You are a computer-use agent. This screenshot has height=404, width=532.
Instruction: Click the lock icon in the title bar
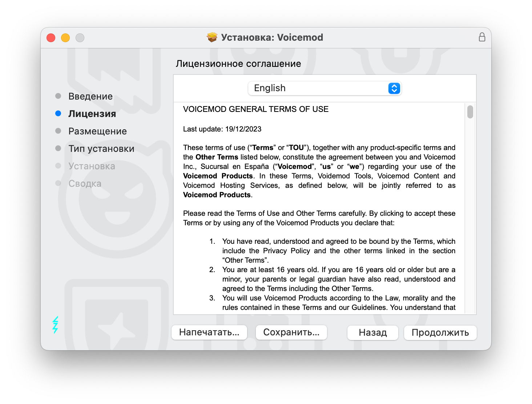pos(482,37)
